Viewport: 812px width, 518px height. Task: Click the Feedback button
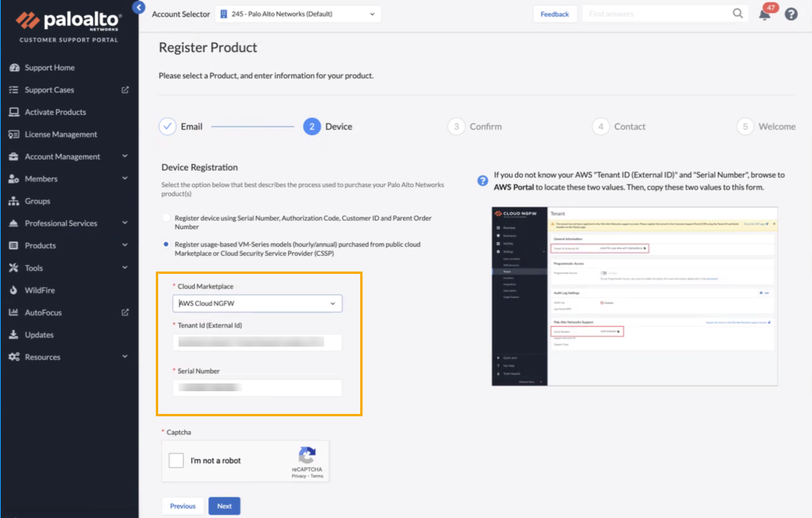(554, 14)
